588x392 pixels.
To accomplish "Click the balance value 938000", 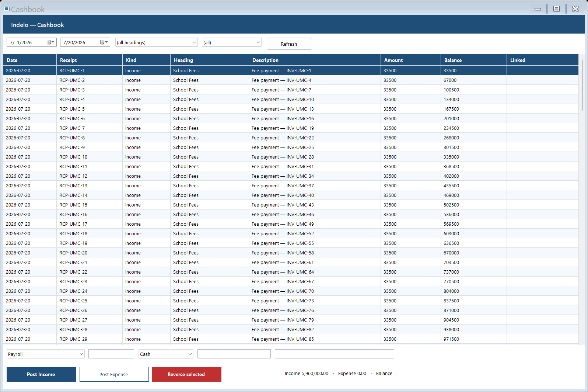I will pos(451,329).
